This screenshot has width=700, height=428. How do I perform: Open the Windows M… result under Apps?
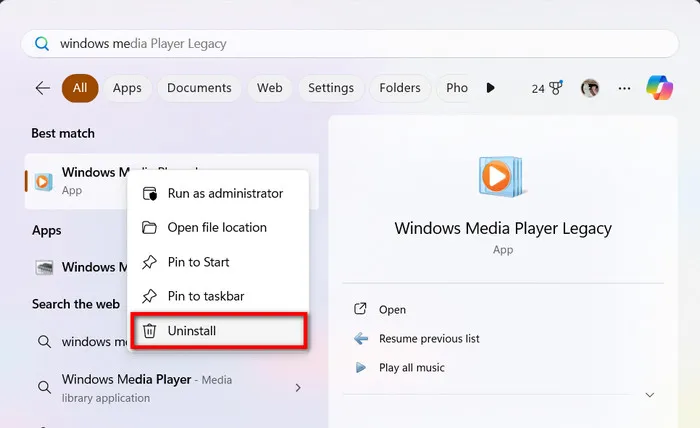tap(81, 267)
